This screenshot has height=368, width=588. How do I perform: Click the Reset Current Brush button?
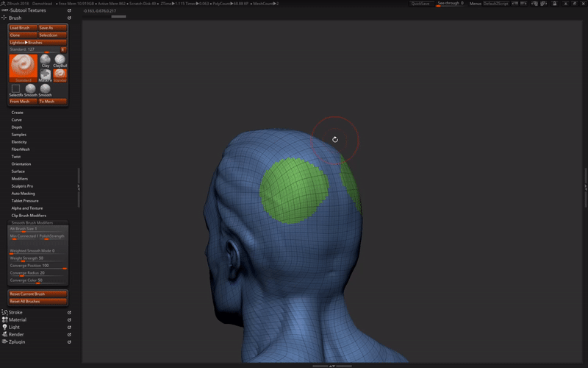click(x=38, y=294)
